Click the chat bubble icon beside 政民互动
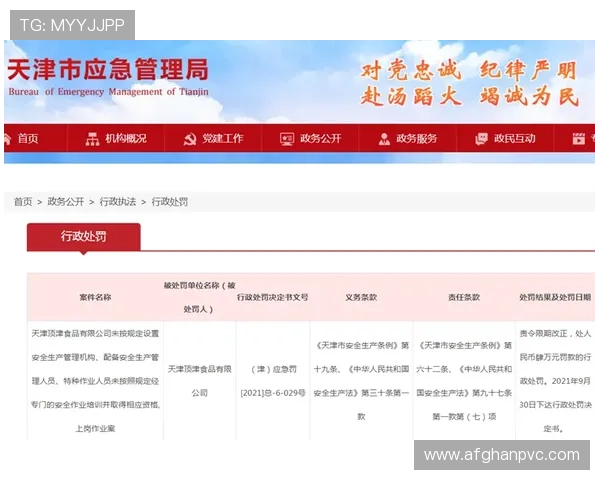Viewport: 600px width, 480px height. coord(481,139)
